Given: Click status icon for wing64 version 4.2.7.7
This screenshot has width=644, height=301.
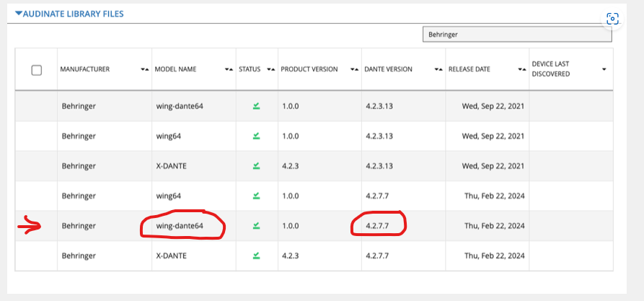Looking at the screenshot, I should (256, 196).
